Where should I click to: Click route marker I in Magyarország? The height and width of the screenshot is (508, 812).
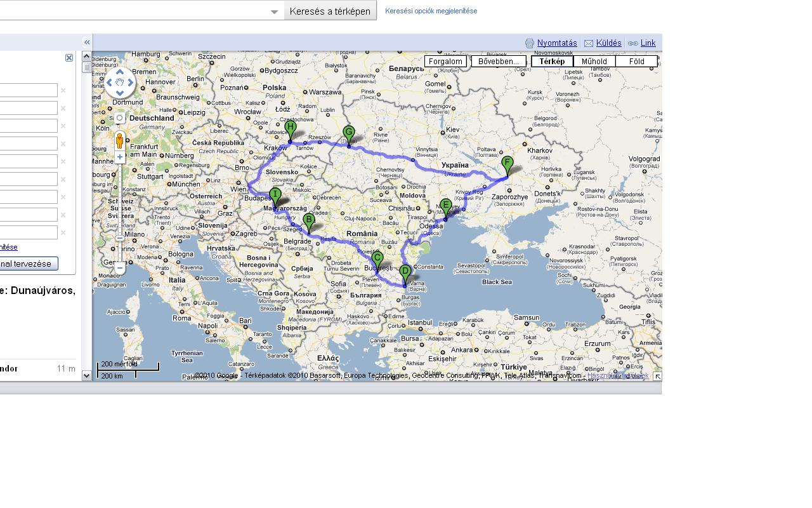(275, 197)
